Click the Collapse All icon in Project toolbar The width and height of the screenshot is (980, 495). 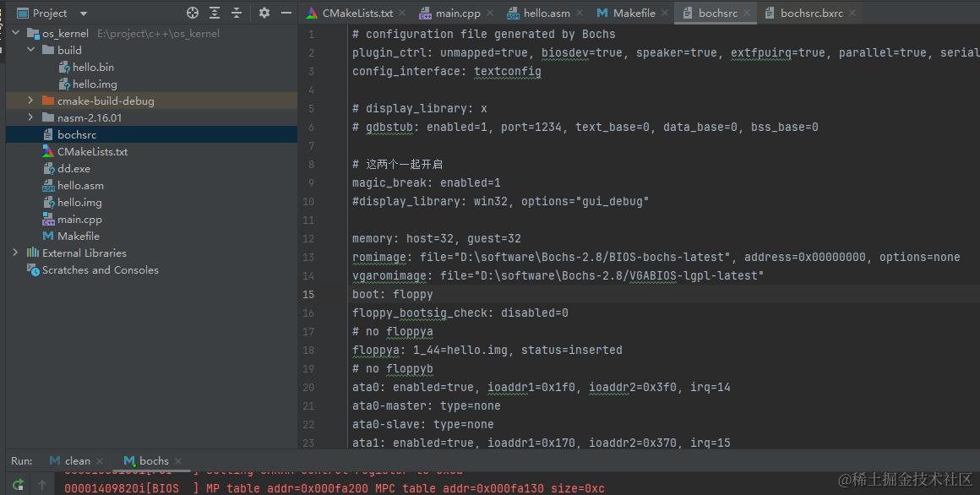pyautogui.click(x=234, y=13)
